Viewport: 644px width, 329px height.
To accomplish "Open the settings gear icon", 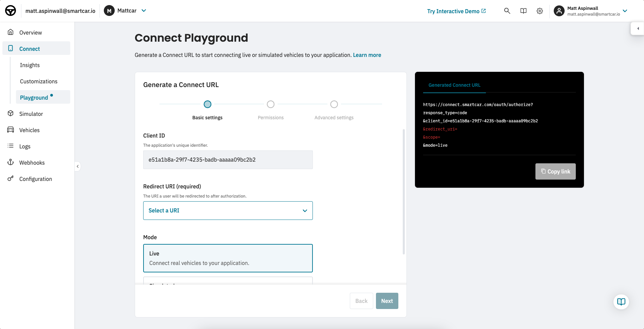I will click(x=539, y=11).
